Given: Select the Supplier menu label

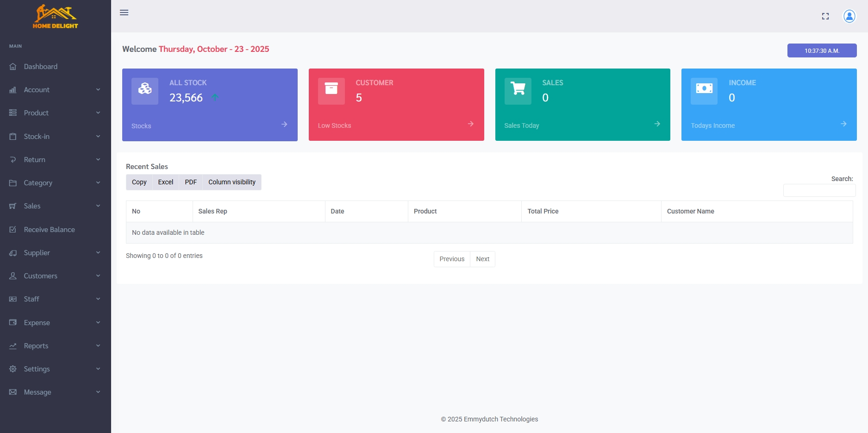Looking at the screenshot, I should click(x=37, y=253).
